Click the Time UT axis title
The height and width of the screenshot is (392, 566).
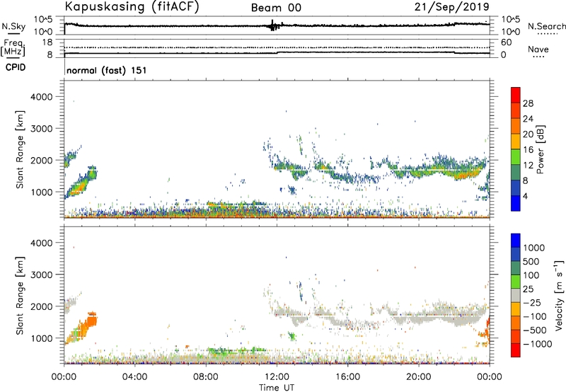(x=277, y=387)
